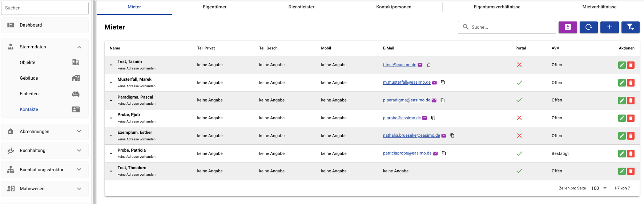This screenshot has width=644, height=204.
Task: Copy p.paradigma@easimo.de to clipboard
Action: (443, 100)
